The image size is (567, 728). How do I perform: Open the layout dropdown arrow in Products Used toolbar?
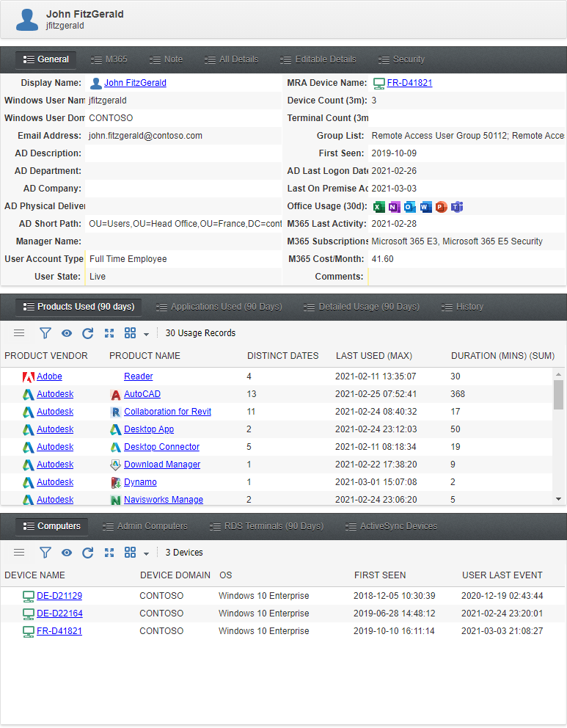146,335
